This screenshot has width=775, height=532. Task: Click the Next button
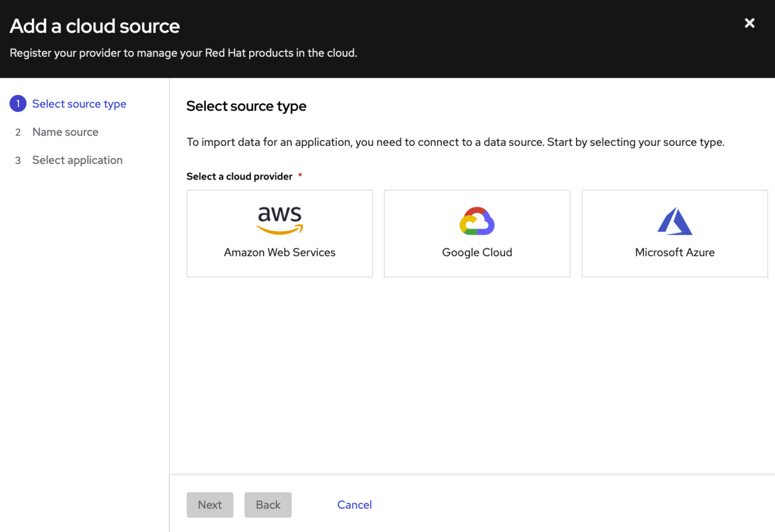click(x=210, y=504)
